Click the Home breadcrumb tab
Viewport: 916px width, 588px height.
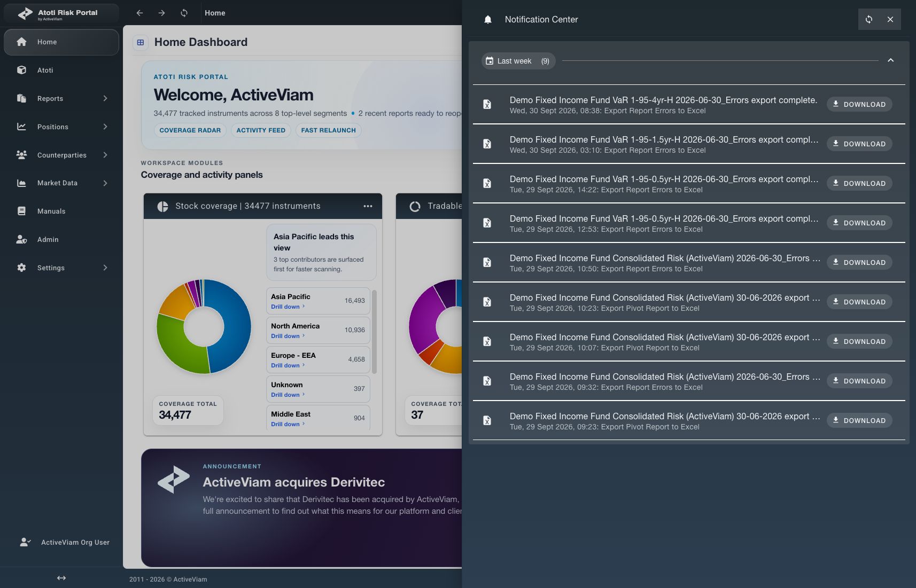(215, 13)
